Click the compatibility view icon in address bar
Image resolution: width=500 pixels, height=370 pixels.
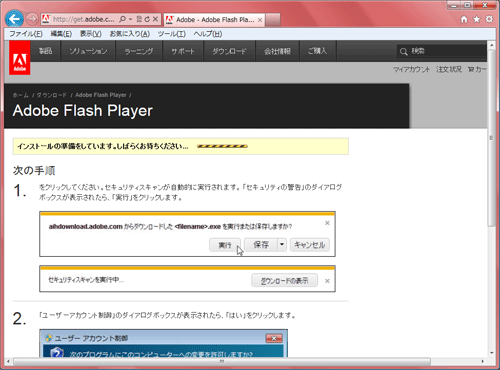(139, 19)
